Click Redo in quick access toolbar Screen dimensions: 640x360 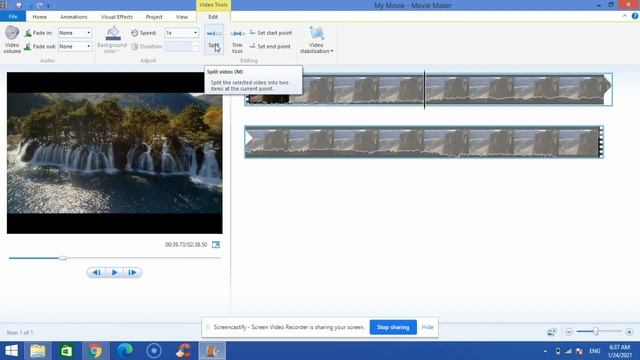pyautogui.click(x=40, y=5)
